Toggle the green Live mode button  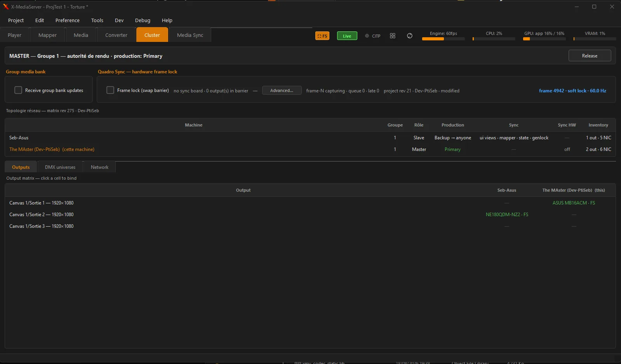347,36
